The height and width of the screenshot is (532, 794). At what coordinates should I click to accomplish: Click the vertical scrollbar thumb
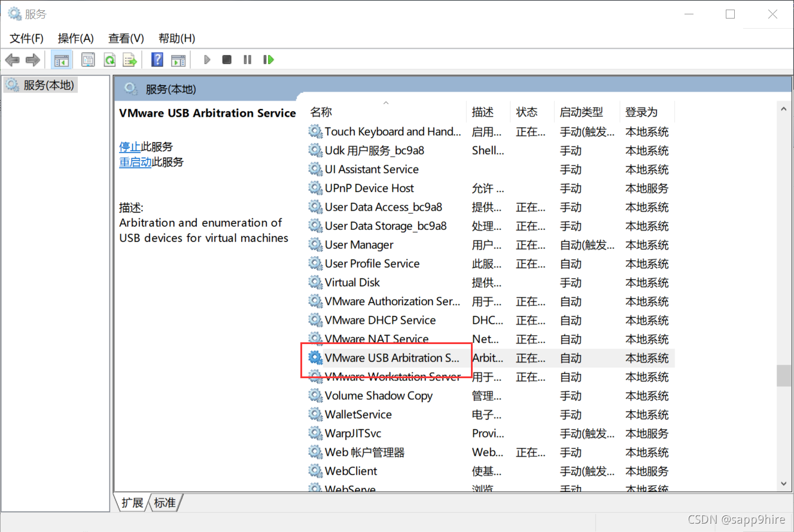point(783,376)
